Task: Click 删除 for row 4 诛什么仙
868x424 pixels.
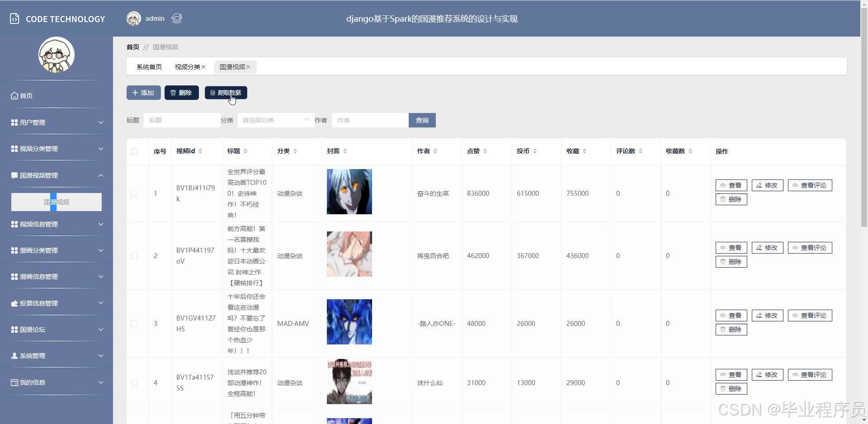Action: point(731,389)
